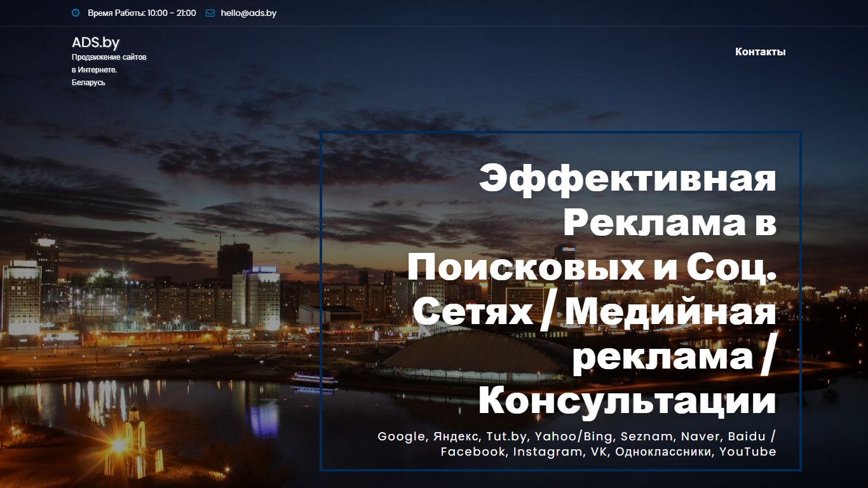Click the social networks line starting with Facebook
Image resolution: width=868 pixels, height=488 pixels.
pos(608,452)
